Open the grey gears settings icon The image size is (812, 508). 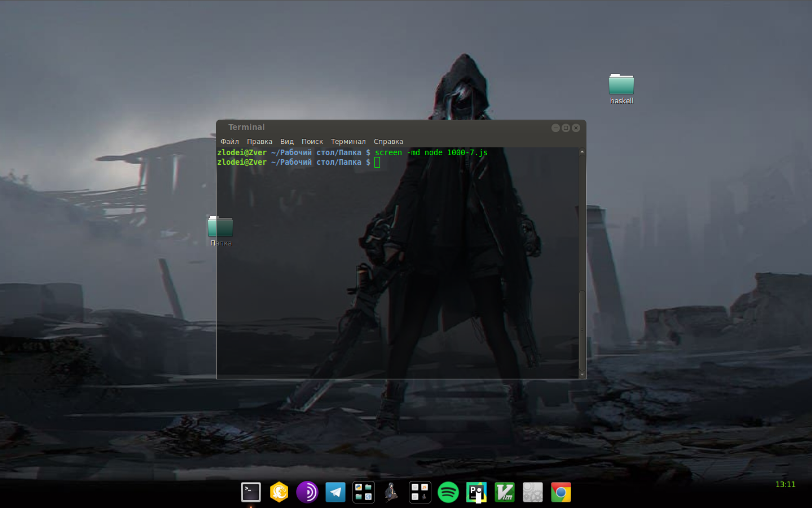(x=533, y=492)
